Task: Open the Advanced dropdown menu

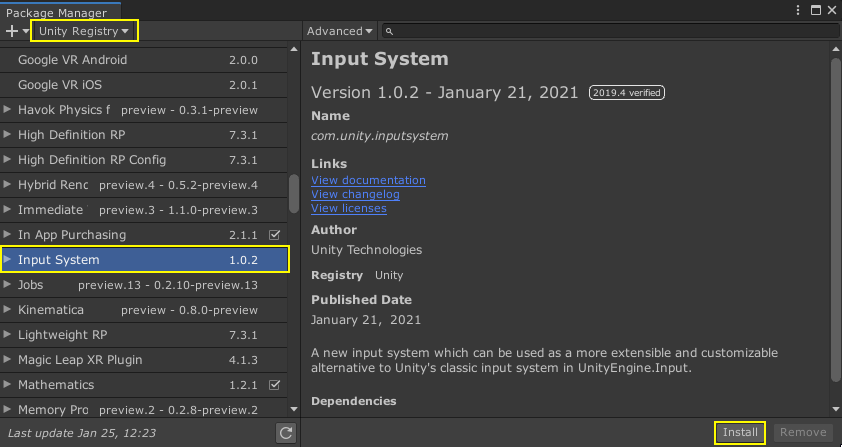Action: pyautogui.click(x=339, y=31)
